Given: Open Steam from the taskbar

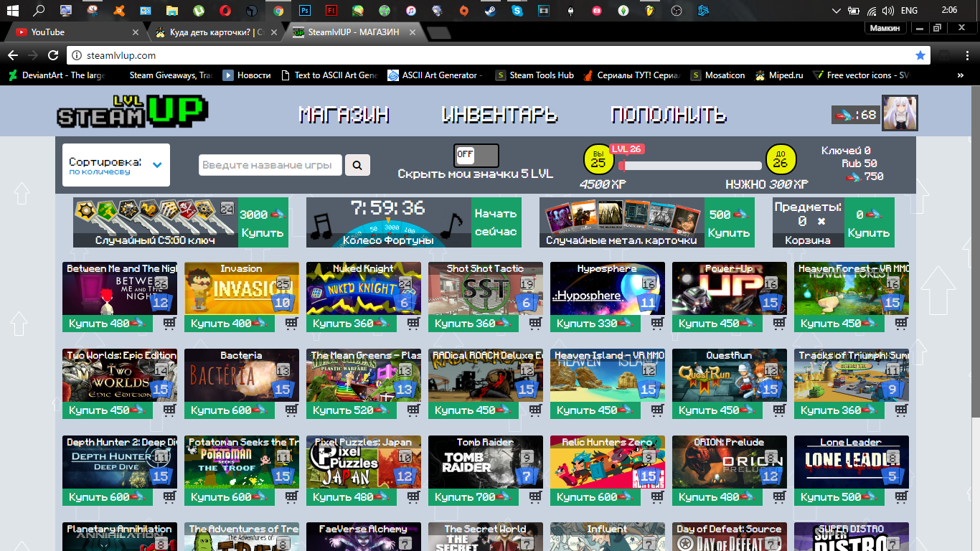Looking at the screenshot, I should (490, 11).
